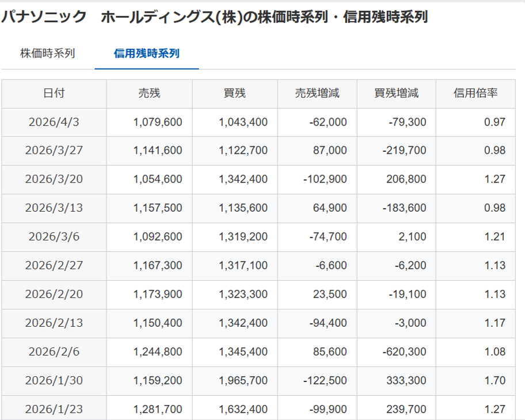
Task: Click the 売残増減 column header
Action: pos(317,93)
